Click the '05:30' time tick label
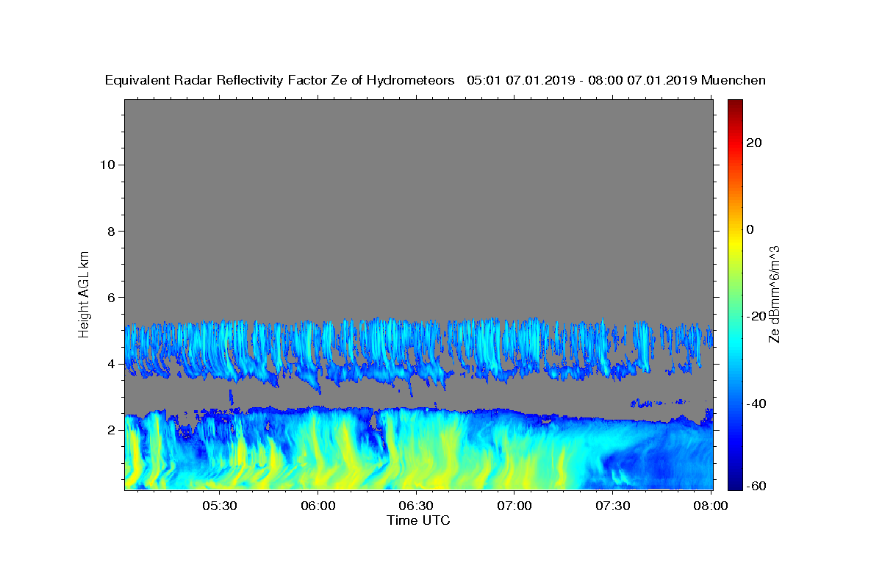 pyautogui.click(x=219, y=506)
